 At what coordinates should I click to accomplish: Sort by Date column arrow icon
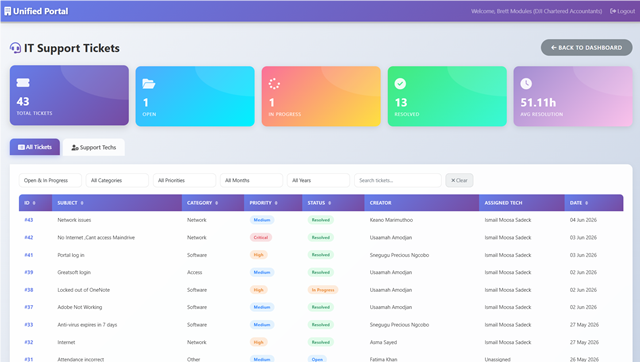(587, 203)
